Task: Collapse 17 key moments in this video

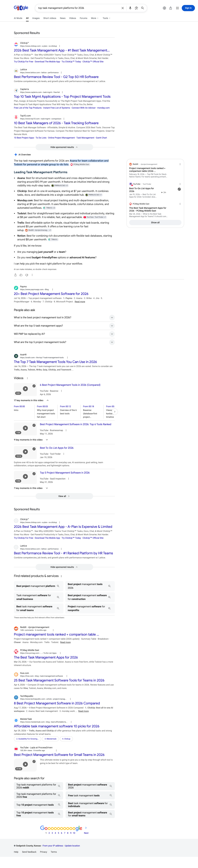Action: 31,400
